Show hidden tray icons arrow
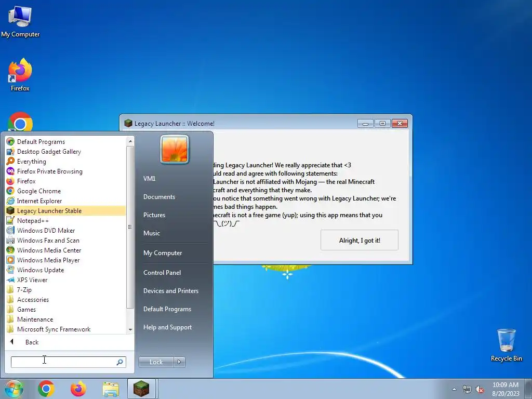Viewport: 532px width, 399px height. click(x=454, y=390)
